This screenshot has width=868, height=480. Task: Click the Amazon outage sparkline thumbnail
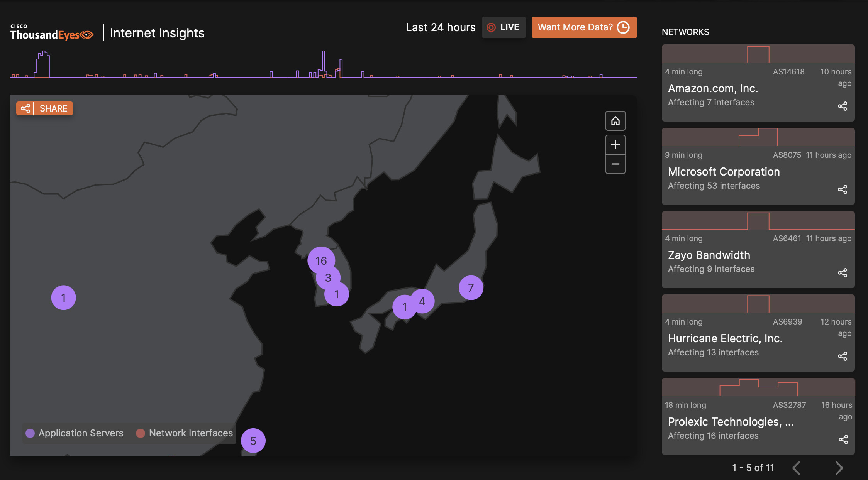(x=758, y=54)
